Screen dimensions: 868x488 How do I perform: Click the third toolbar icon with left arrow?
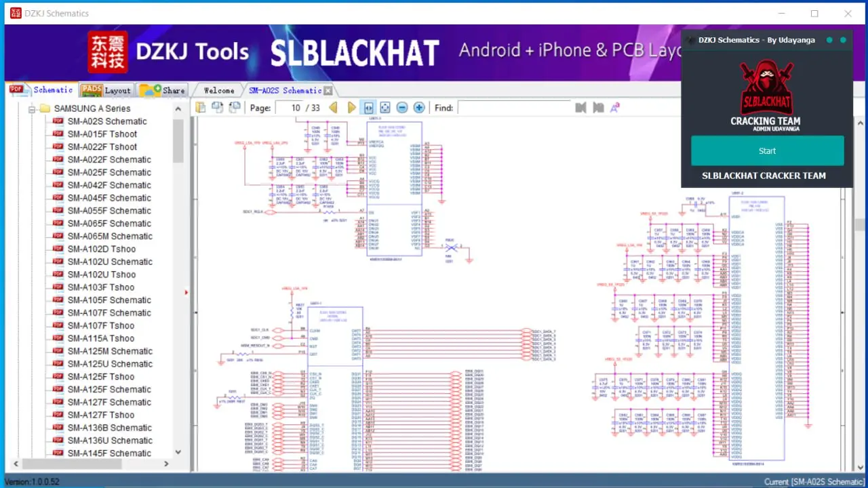pos(235,107)
